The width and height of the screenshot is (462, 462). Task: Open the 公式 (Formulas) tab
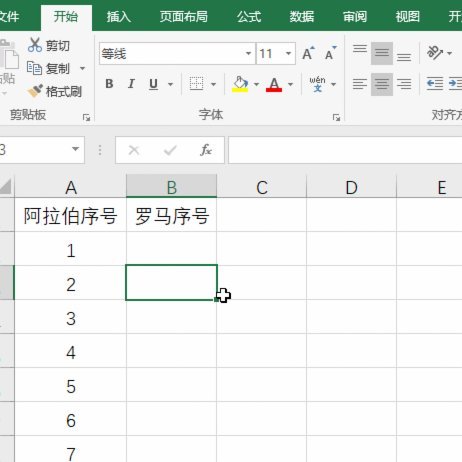click(x=249, y=16)
